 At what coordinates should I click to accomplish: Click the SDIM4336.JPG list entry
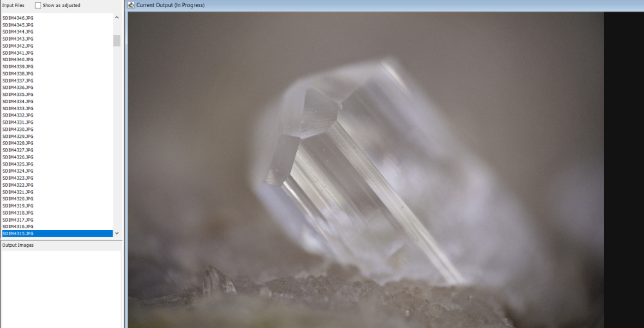pos(18,87)
